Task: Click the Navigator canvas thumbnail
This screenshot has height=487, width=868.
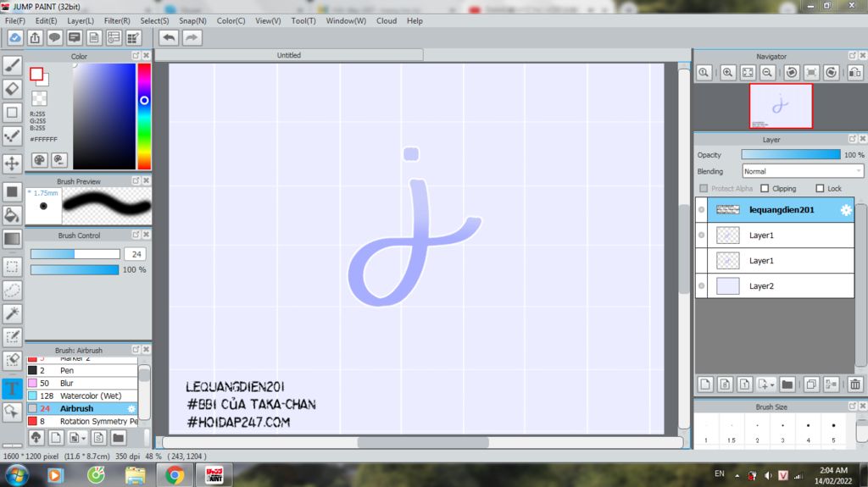Action: pos(781,106)
